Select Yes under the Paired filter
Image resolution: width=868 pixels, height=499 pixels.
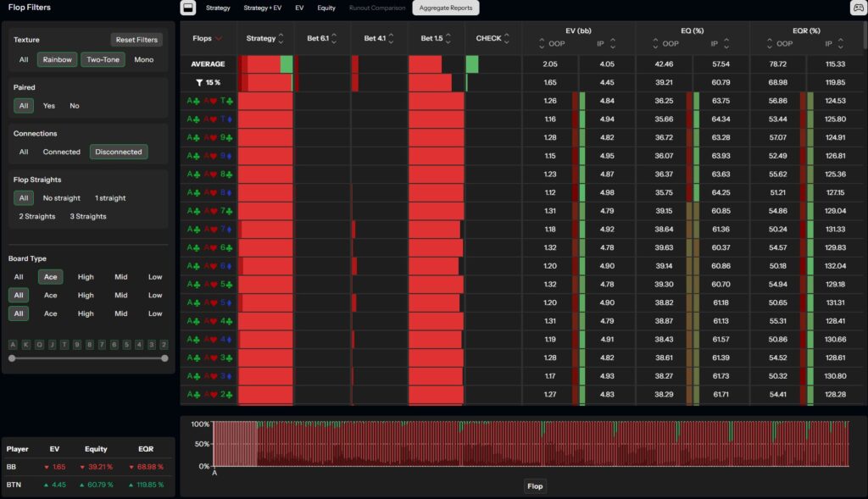pyautogui.click(x=47, y=106)
